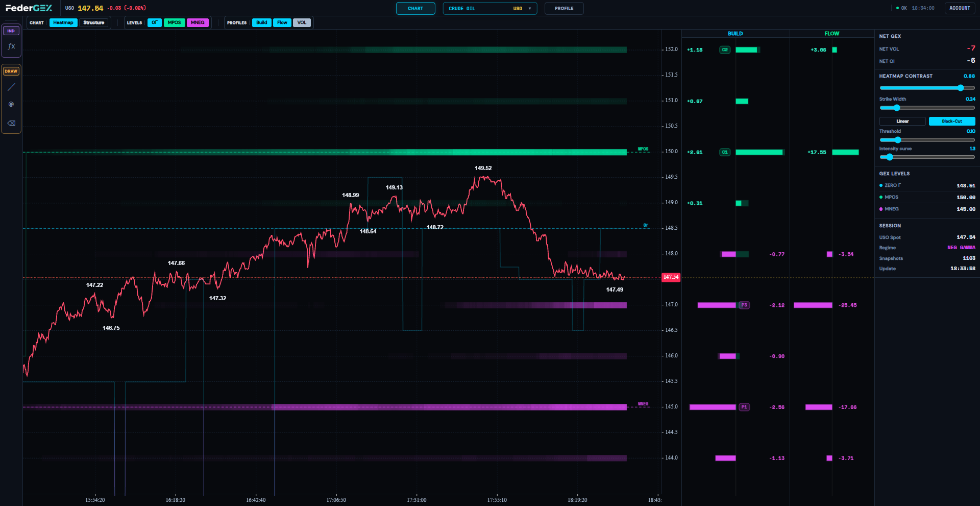Toggle the VOL profile
The image size is (980, 506).
pyautogui.click(x=302, y=22)
